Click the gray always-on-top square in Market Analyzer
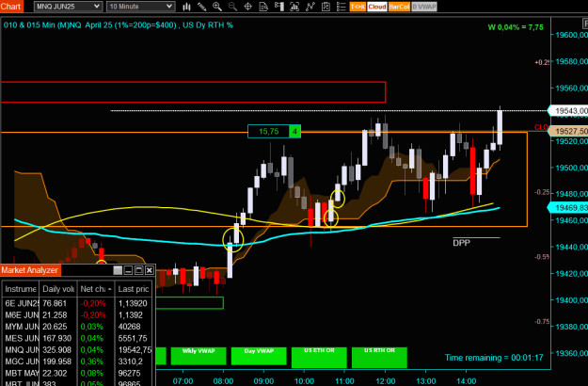The image size is (588, 386). (x=118, y=270)
